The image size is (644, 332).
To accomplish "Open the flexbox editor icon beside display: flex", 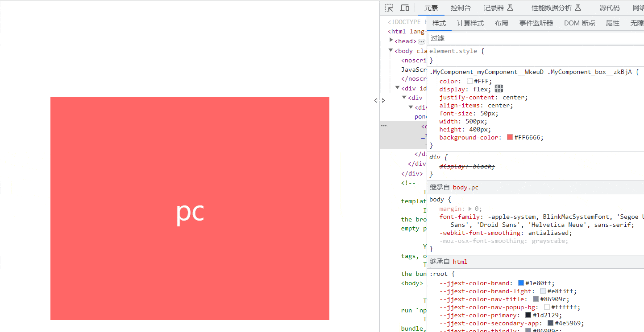I will (499, 89).
